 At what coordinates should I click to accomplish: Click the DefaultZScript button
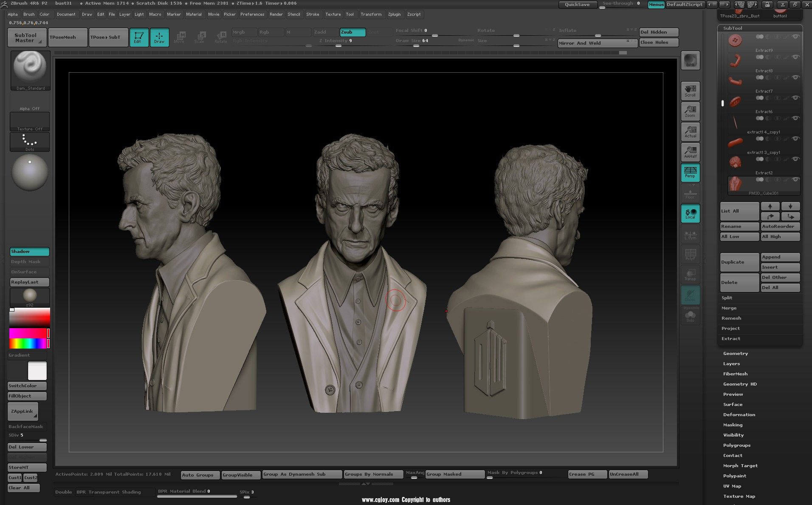tap(685, 4)
